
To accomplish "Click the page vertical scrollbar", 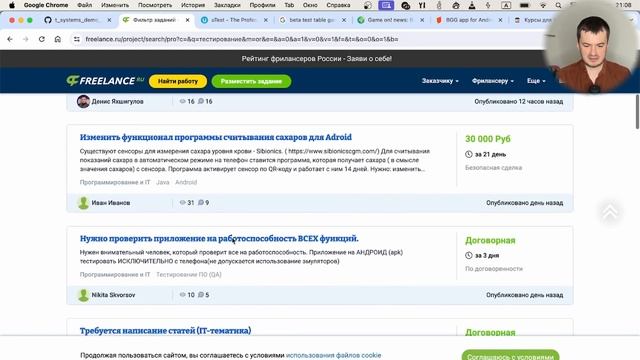I will pos(637,112).
